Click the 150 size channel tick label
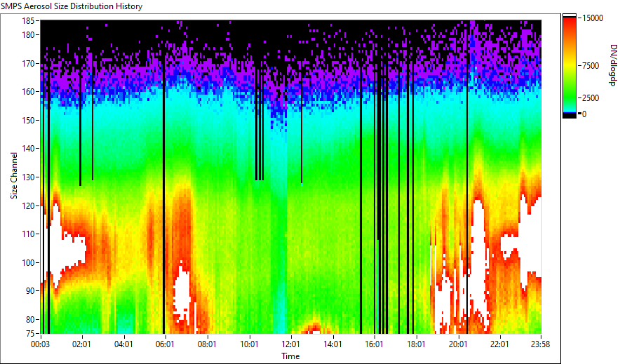 coord(29,120)
